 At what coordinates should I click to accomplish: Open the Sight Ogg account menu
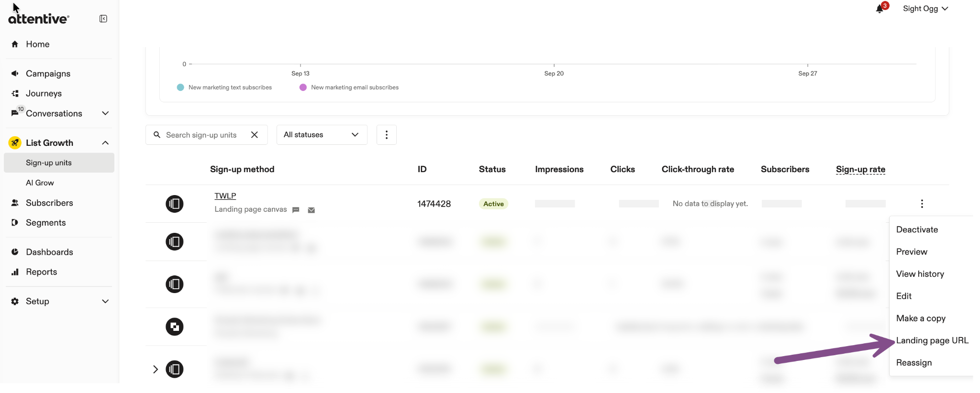click(925, 9)
